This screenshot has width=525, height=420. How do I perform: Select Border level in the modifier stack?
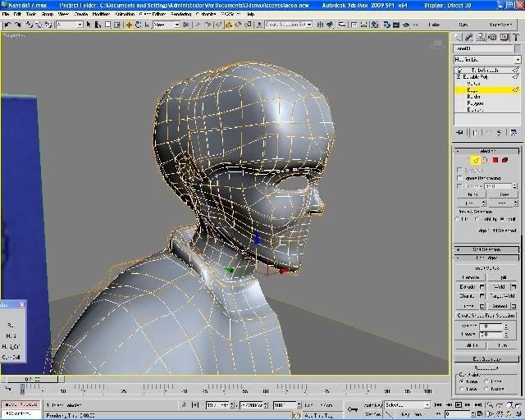(474, 96)
